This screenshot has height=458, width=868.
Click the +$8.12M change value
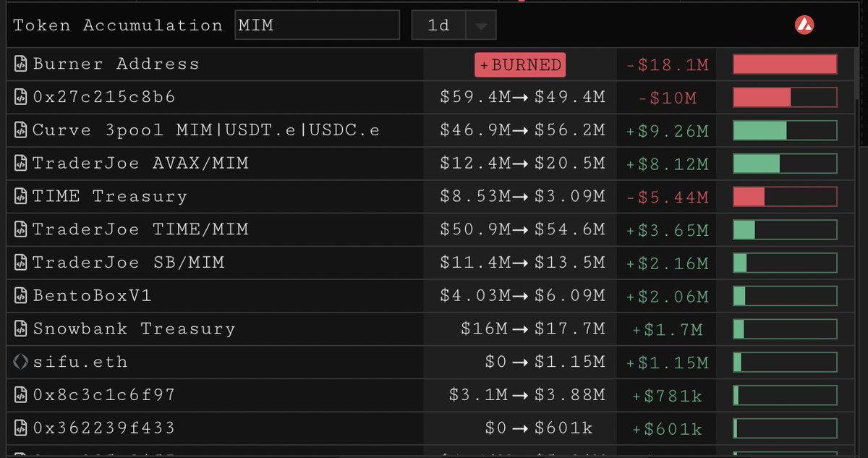[667, 164]
